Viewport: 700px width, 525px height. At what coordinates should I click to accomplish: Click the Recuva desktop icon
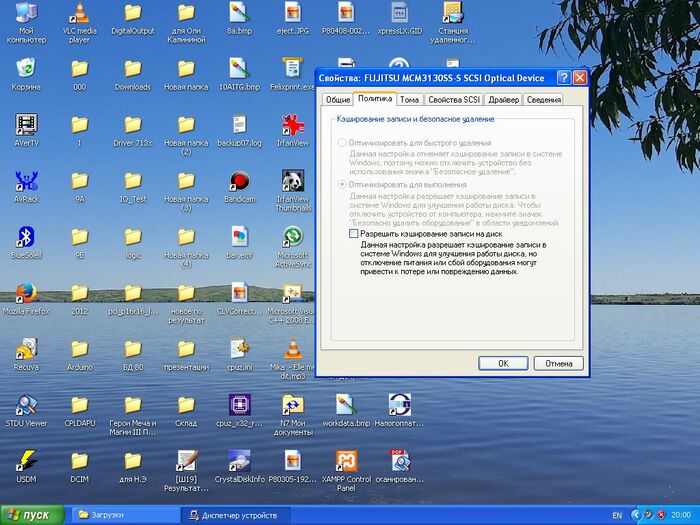click(x=26, y=349)
